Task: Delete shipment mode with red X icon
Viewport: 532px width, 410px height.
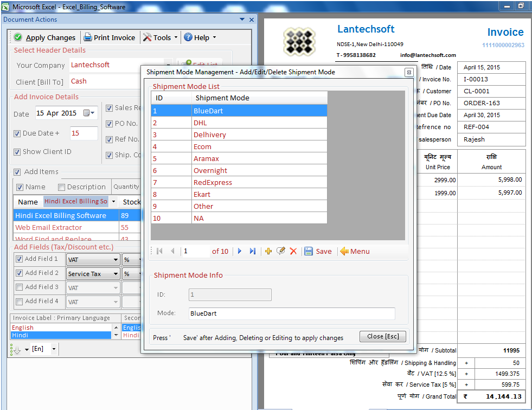Action: tap(293, 251)
